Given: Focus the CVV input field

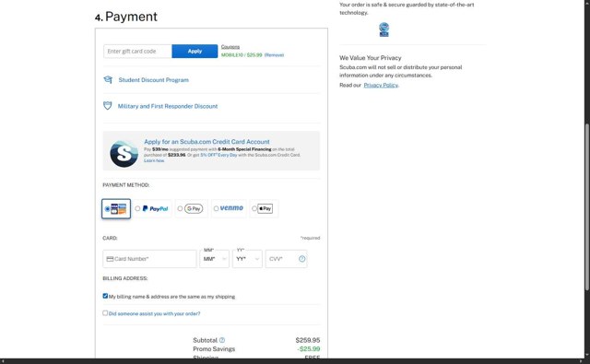Looking at the screenshot, I should coord(286,259).
